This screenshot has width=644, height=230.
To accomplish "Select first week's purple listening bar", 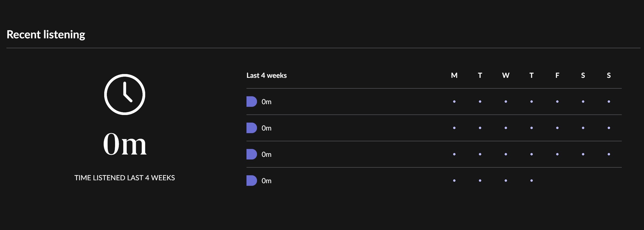I will click(x=252, y=102).
